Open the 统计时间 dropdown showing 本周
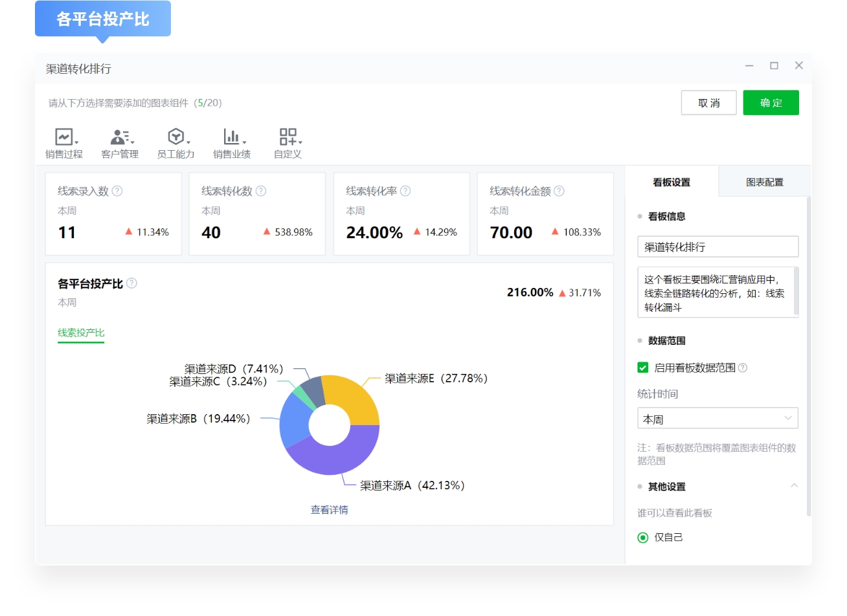Viewport: 847px width, 616px height. [x=717, y=418]
